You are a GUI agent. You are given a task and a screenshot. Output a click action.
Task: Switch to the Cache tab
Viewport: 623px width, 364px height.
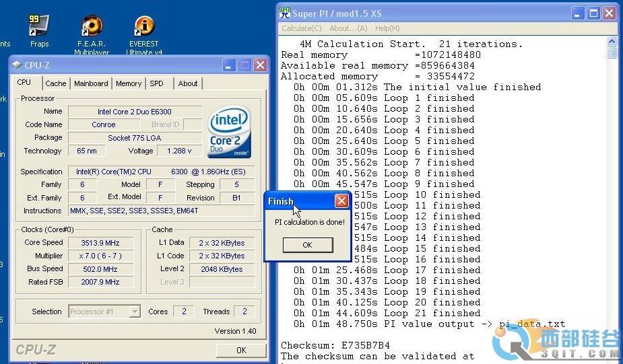click(x=56, y=83)
